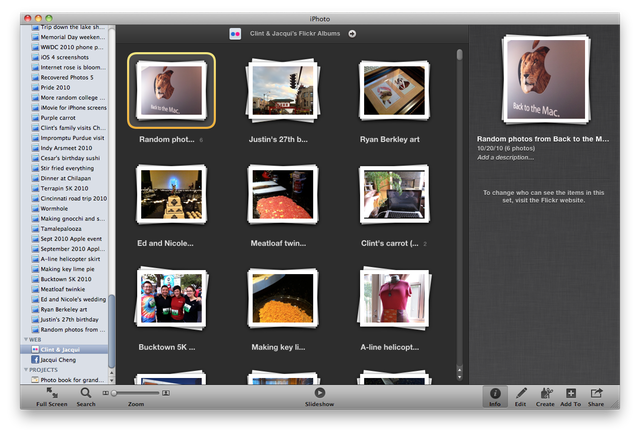The width and height of the screenshot is (640, 437).
Task: Open Ed and Nicole's wedding sidebar album
Action: coord(64,299)
